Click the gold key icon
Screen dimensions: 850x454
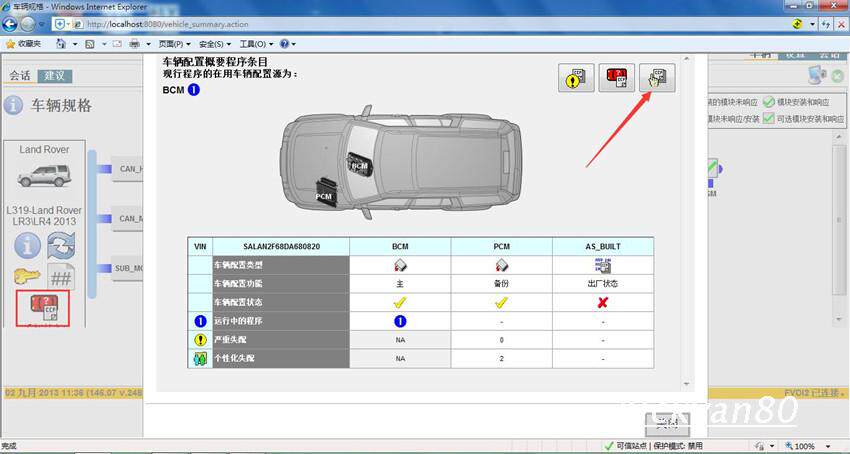coord(27,276)
